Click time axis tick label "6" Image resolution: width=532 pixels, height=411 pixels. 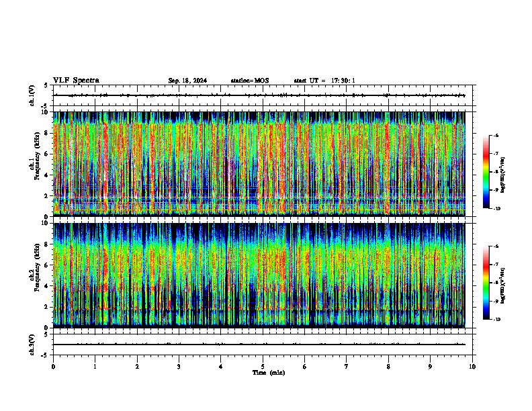point(305,367)
